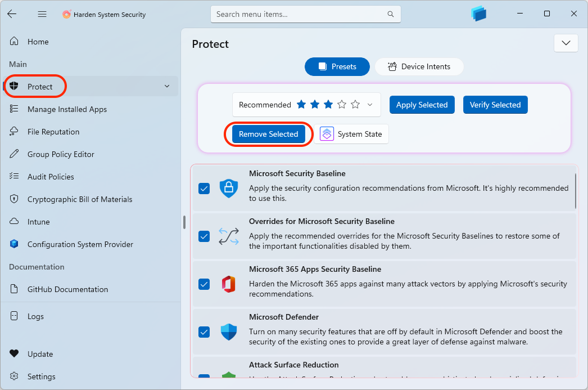This screenshot has height=390, width=588.
Task: Click the Microsoft Defender shield icon
Action: (228, 332)
